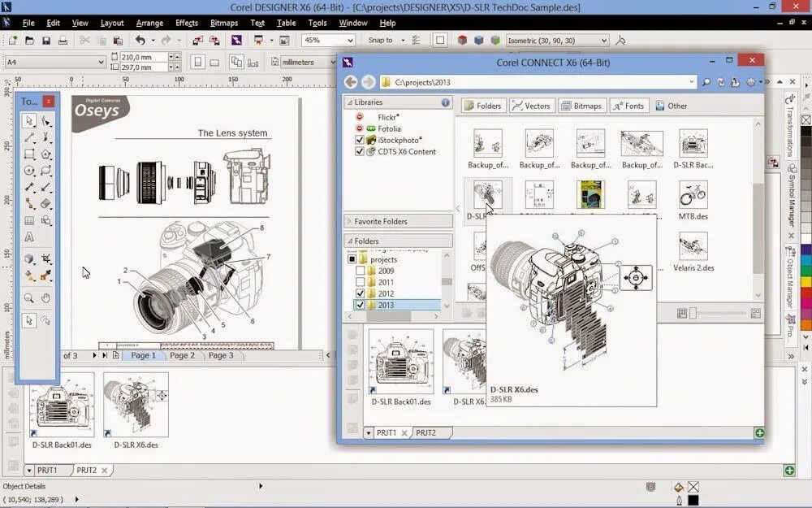
Task: Open the Effects menu
Action: [187, 23]
